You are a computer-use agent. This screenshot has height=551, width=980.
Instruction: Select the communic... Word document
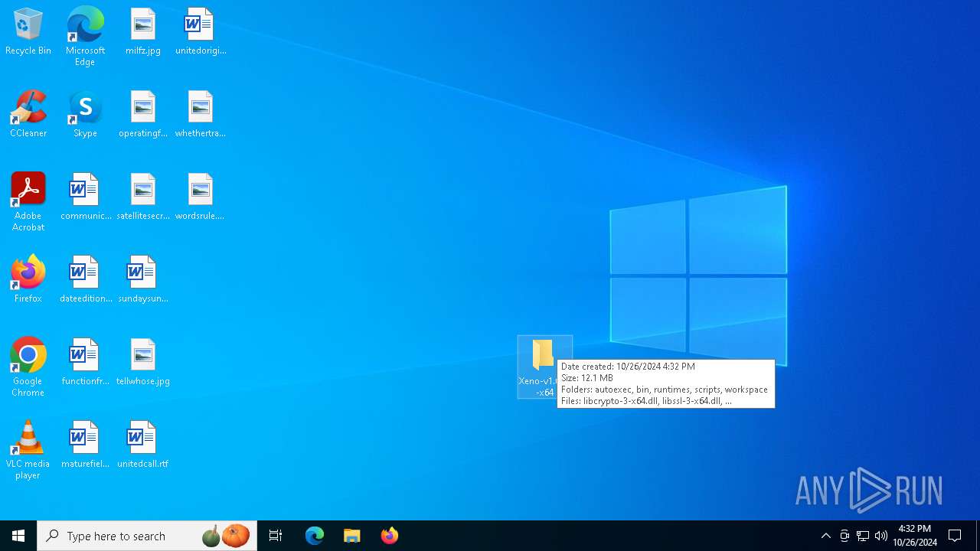click(x=85, y=197)
